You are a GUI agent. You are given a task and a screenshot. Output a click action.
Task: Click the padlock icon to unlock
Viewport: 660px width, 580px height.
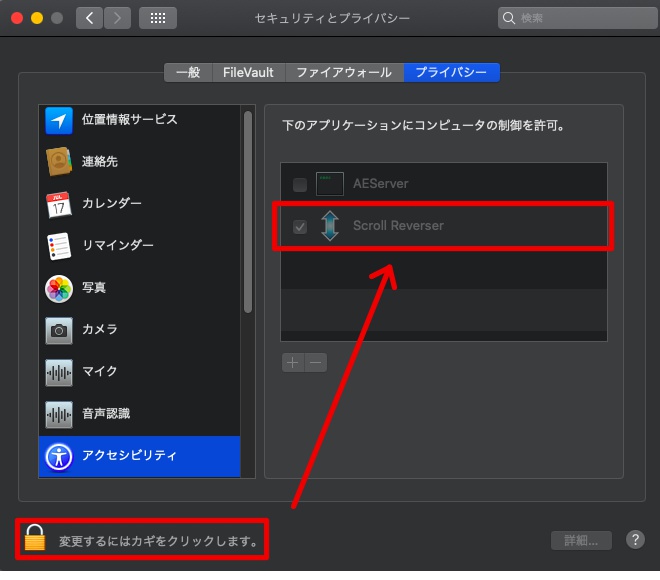point(35,537)
